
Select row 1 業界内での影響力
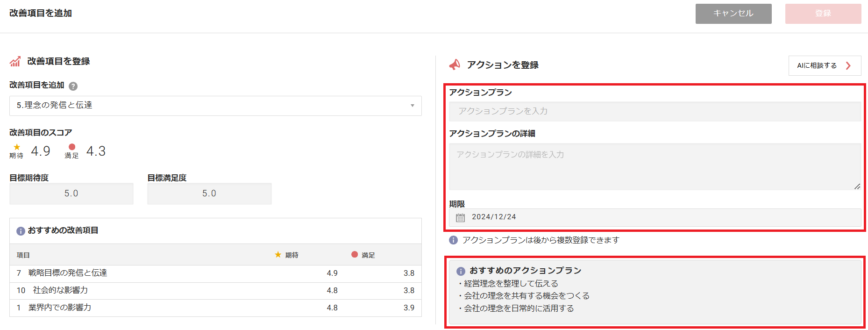215,308
